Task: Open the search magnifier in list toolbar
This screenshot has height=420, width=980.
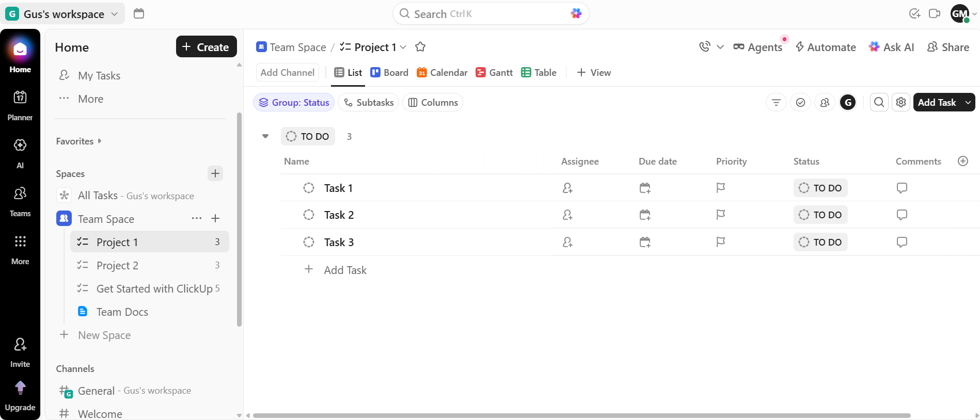Action: click(x=879, y=103)
